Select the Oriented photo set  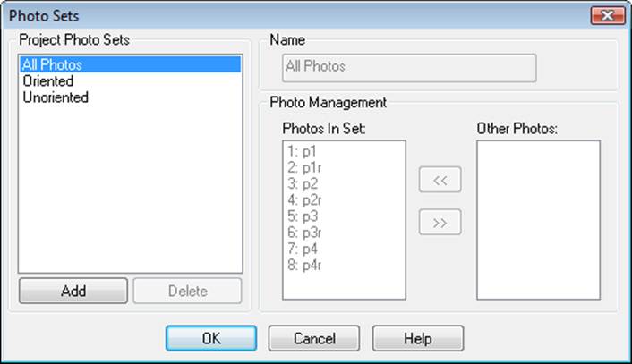click(x=48, y=81)
